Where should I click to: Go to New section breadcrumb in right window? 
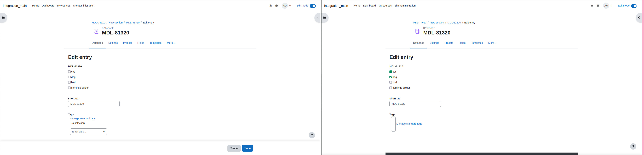[x=437, y=23]
